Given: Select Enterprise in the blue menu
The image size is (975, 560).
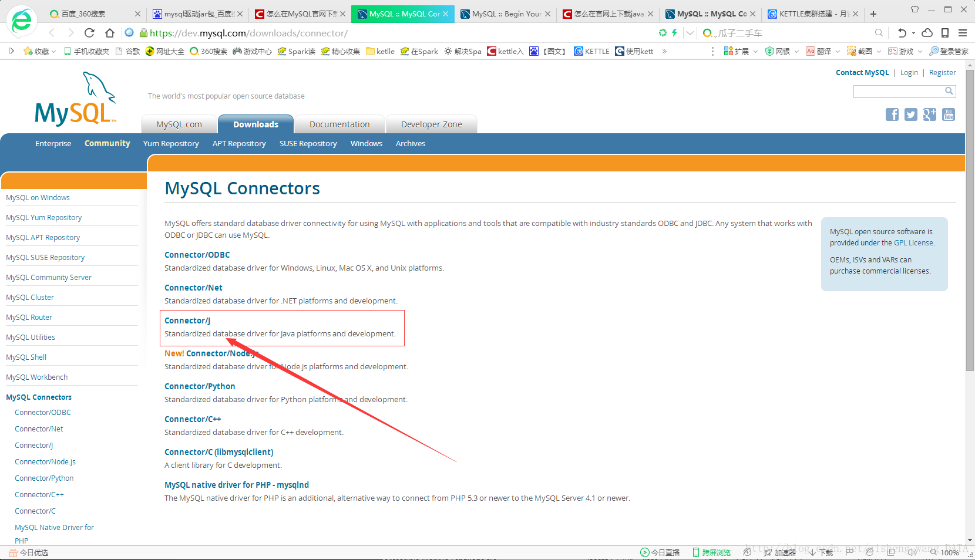Looking at the screenshot, I should click(x=53, y=143).
